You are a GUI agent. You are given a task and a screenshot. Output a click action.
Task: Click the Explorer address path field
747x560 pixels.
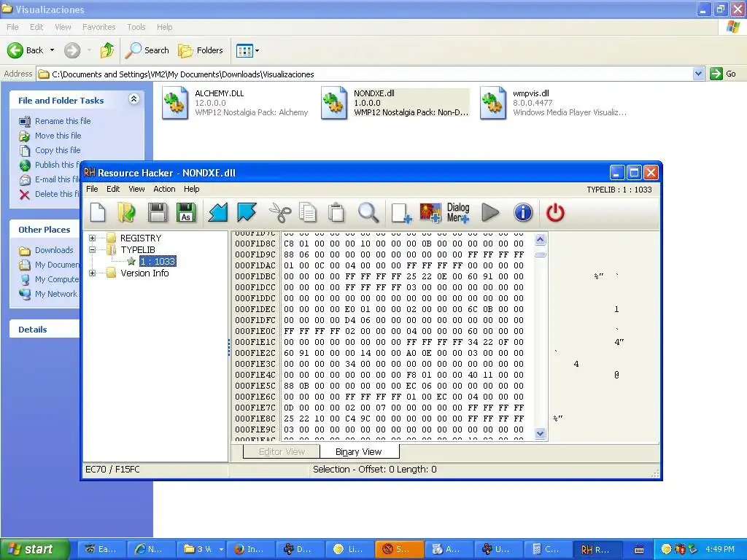pos(365,74)
